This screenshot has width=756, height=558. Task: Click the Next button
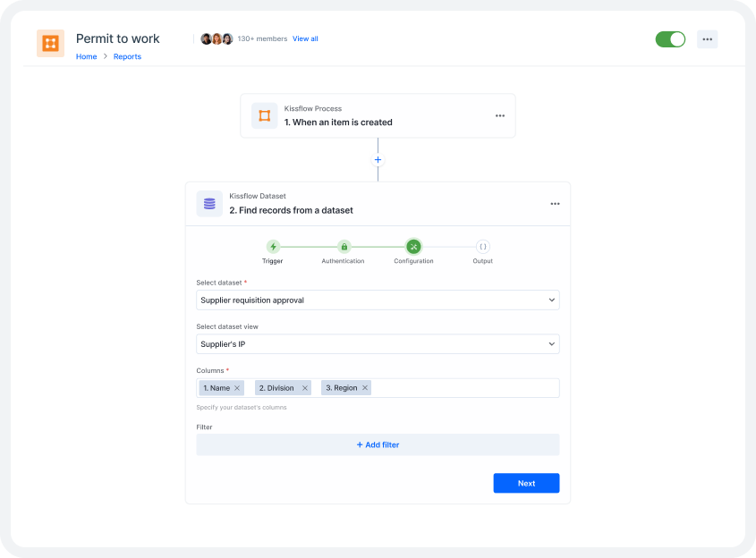(526, 483)
